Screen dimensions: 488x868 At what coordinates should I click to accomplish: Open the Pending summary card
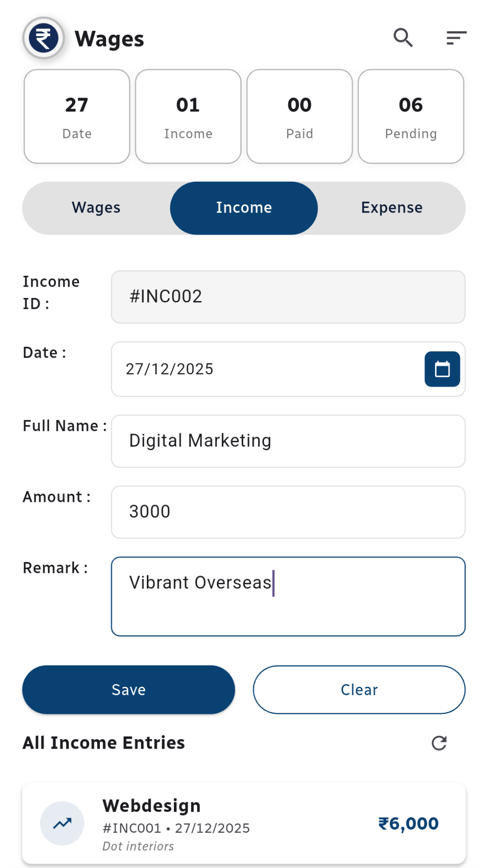pos(411,116)
